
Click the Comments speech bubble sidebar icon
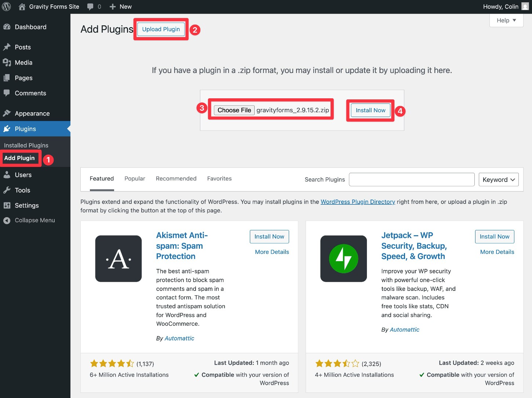pos(7,93)
